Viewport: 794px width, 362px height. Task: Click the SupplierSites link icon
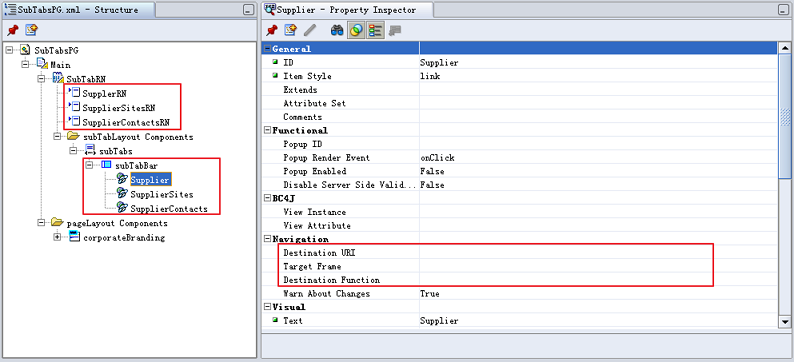point(123,193)
